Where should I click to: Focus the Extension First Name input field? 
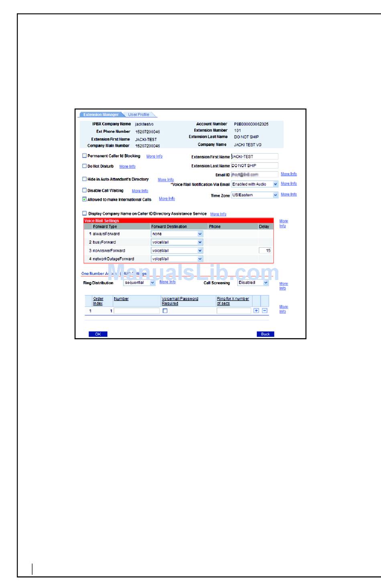[255, 157]
